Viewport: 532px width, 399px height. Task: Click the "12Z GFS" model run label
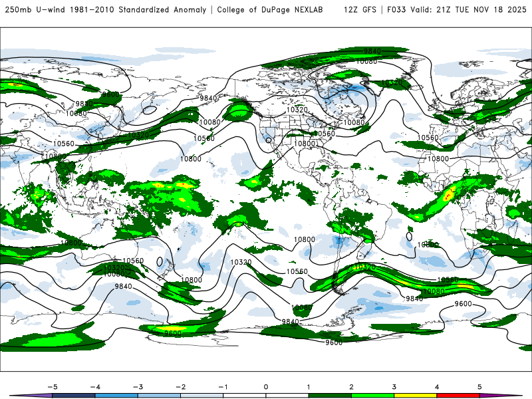(360, 9)
